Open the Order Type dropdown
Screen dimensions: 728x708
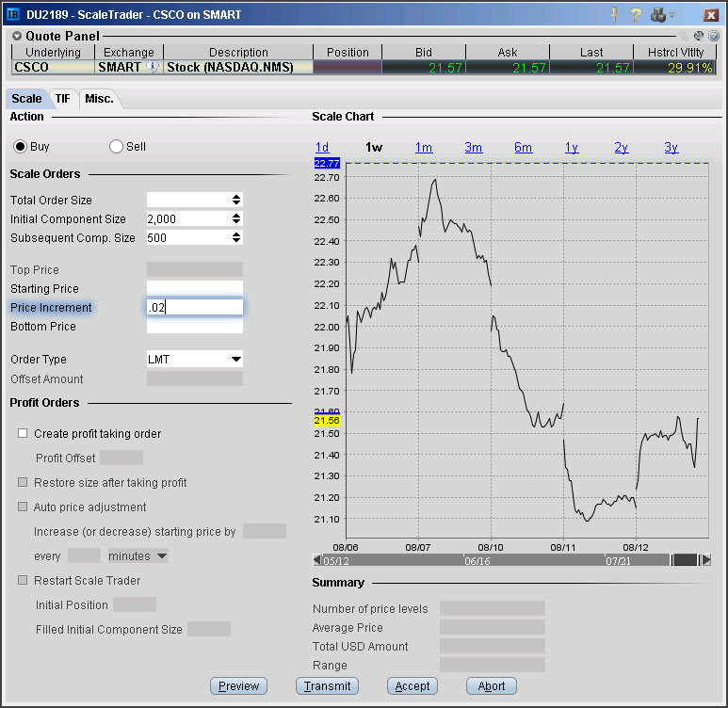pos(235,359)
